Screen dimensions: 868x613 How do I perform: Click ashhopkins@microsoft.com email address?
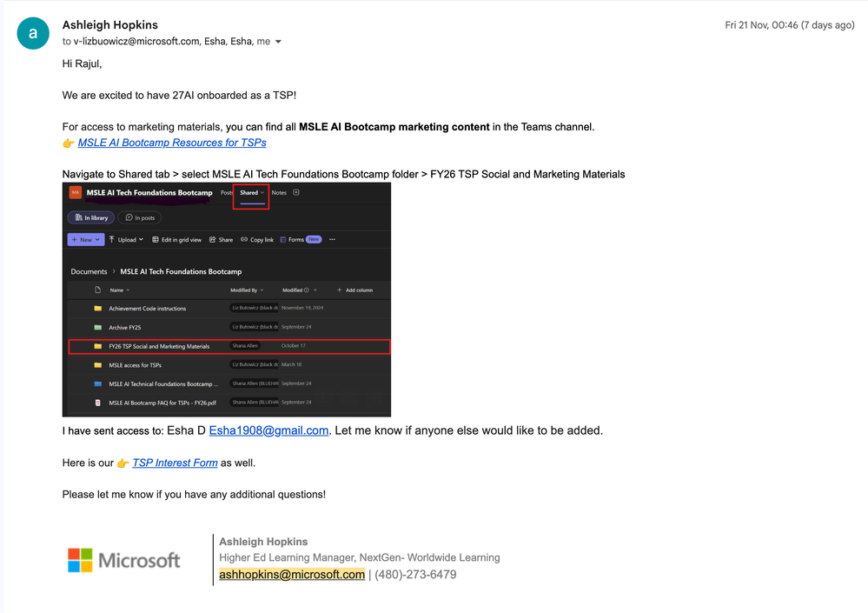292,575
